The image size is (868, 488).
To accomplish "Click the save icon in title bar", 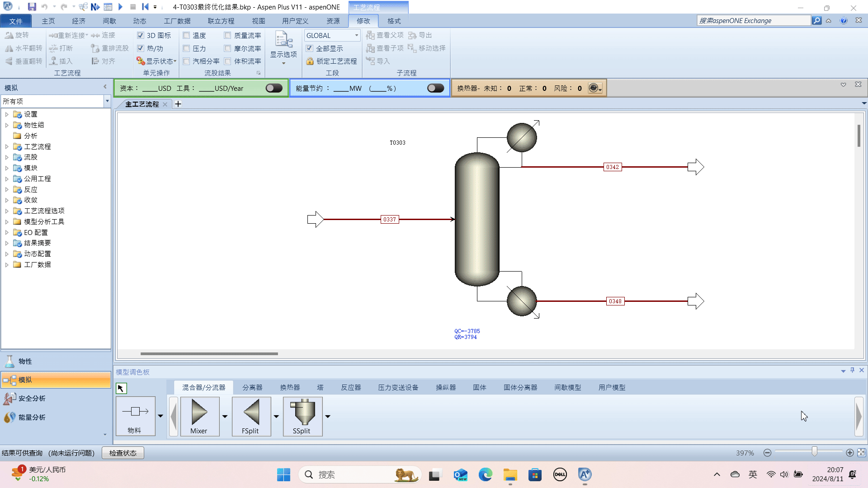I will point(32,7).
